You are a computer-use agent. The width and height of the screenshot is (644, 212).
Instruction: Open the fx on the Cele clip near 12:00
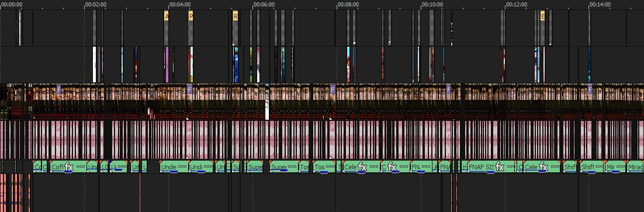point(543,167)
